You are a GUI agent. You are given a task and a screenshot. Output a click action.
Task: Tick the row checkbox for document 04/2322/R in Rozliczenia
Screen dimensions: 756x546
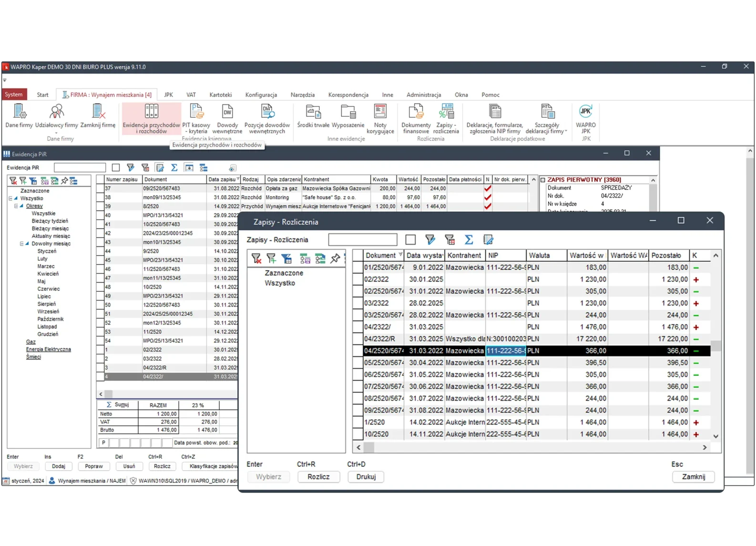[358, 339]
